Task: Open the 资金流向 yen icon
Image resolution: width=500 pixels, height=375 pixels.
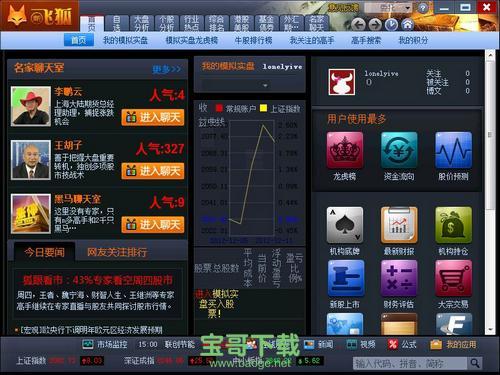Action: pos(399,150)
